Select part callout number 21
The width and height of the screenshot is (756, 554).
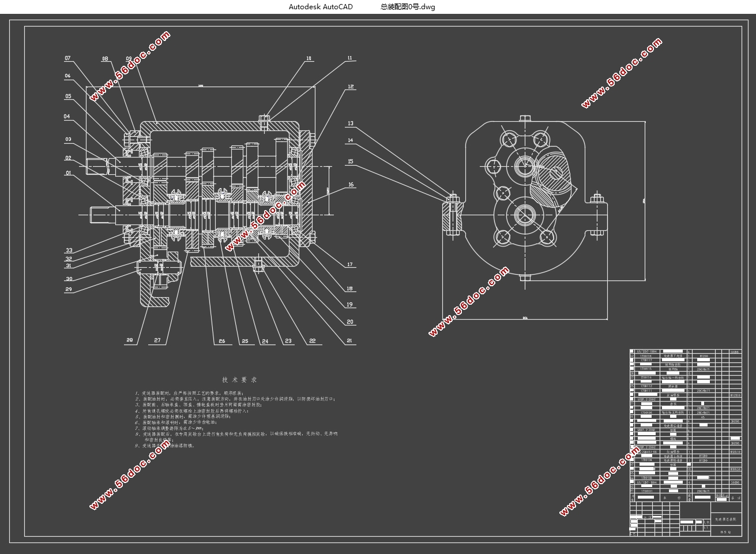349,341
